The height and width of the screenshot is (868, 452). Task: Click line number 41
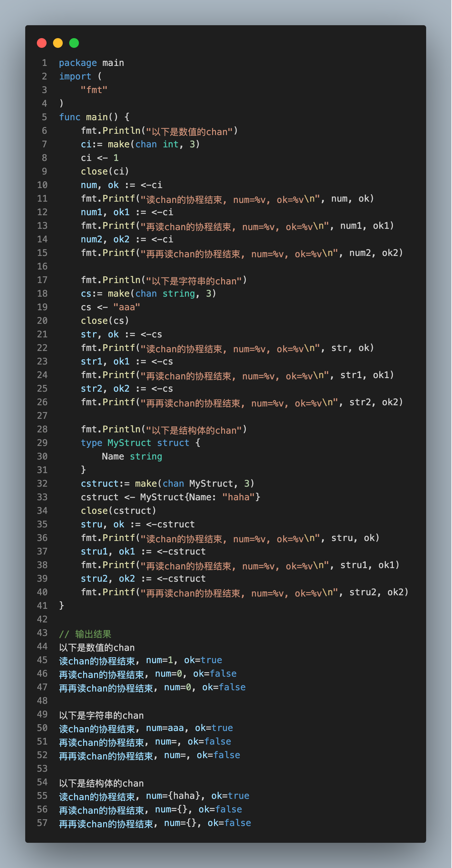coord(42,606)
